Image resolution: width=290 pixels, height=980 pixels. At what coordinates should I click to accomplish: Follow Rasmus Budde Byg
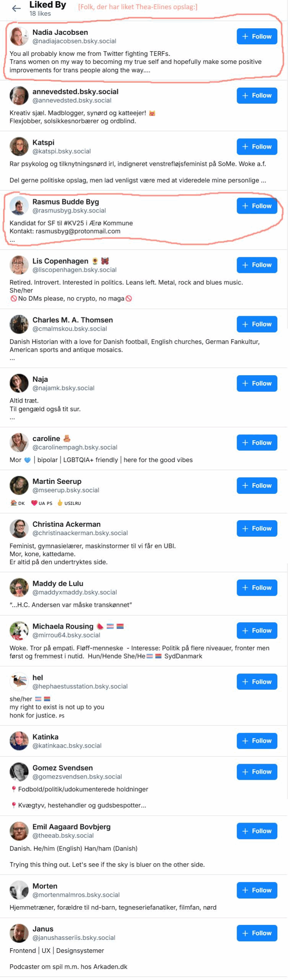(x=257, y=206)
